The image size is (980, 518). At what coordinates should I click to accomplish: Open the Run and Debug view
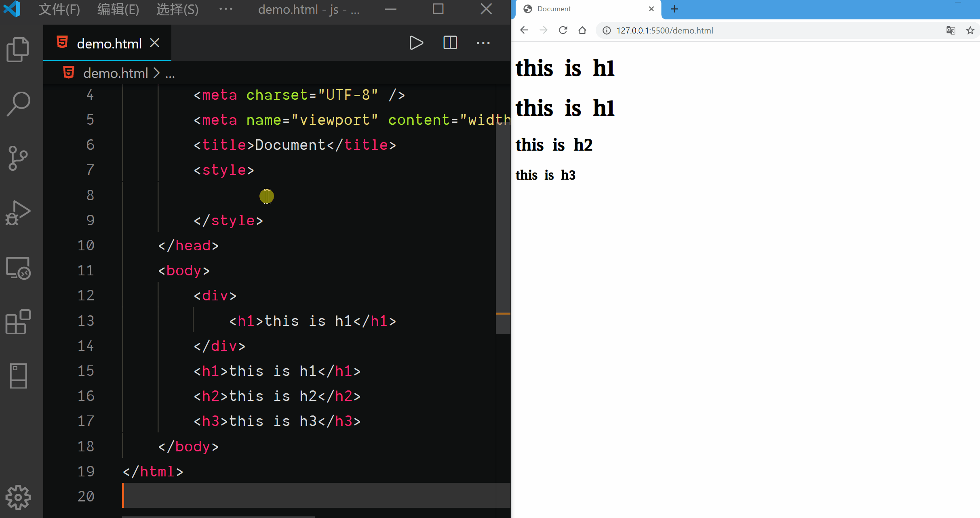18,213
